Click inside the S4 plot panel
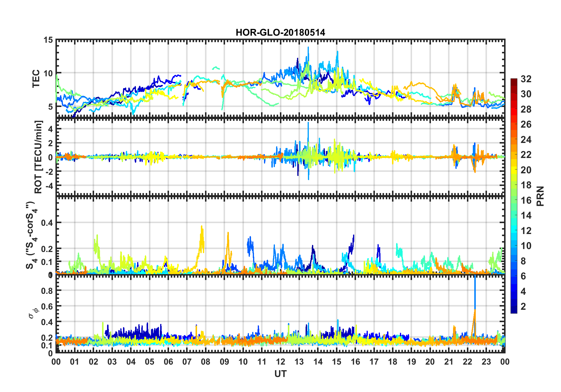Viewport: 561px width, 392px height. click(280, 235)
